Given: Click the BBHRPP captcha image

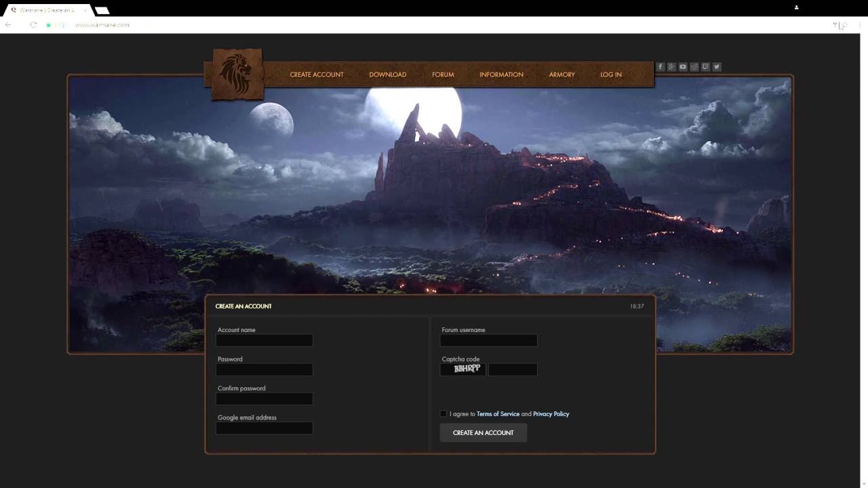Looking at the screenshot, I should click(x=463, y=369).
